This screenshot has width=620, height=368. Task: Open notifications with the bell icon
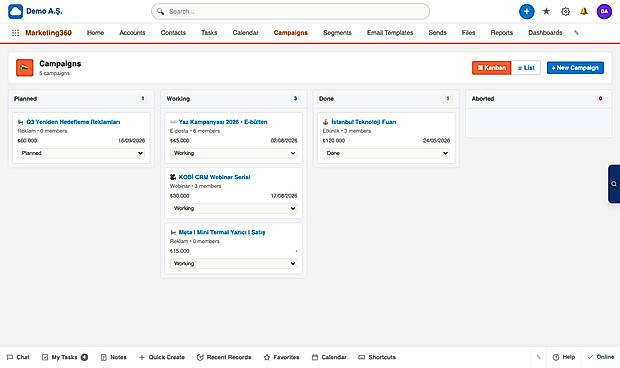click(x=584, y=11)
